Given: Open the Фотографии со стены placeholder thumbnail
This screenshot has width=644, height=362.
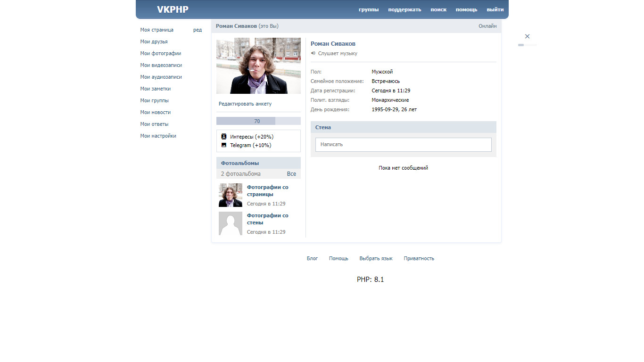Looking at the screenshot, I should 231,223.
